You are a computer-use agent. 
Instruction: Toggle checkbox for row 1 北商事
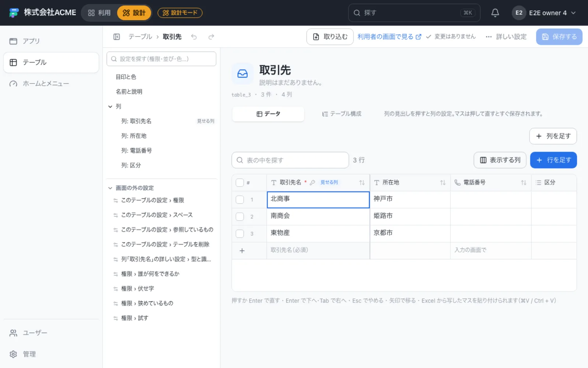[x=240, y=200]
